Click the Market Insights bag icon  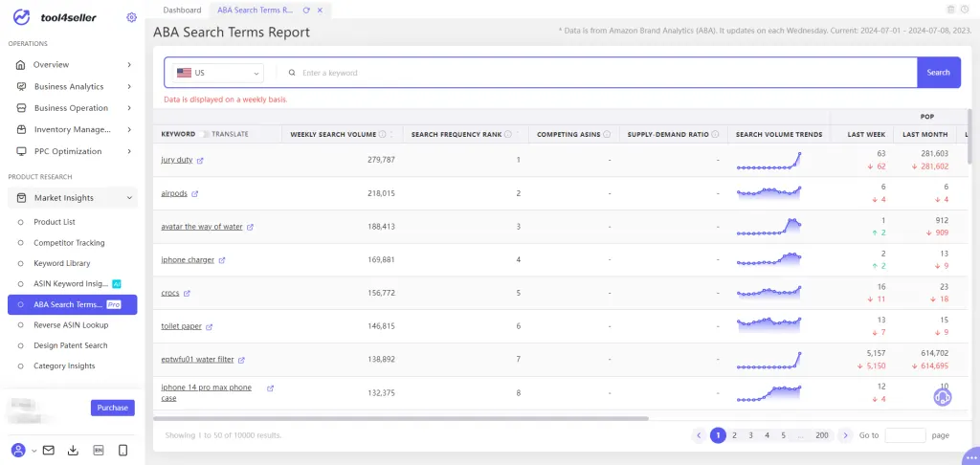coord(21,198)
